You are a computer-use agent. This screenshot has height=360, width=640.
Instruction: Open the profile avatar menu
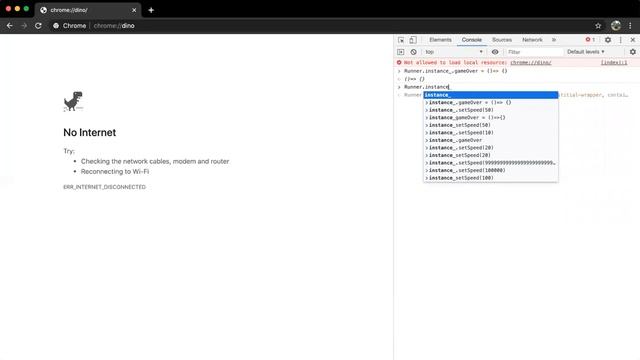(616, 26)
